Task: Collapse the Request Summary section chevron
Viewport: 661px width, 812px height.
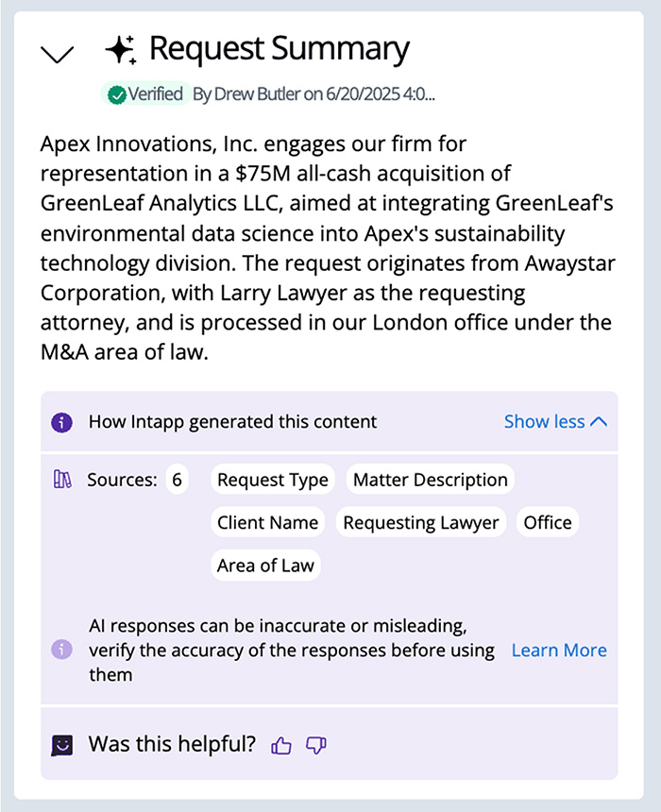Action: coord(58,54)
